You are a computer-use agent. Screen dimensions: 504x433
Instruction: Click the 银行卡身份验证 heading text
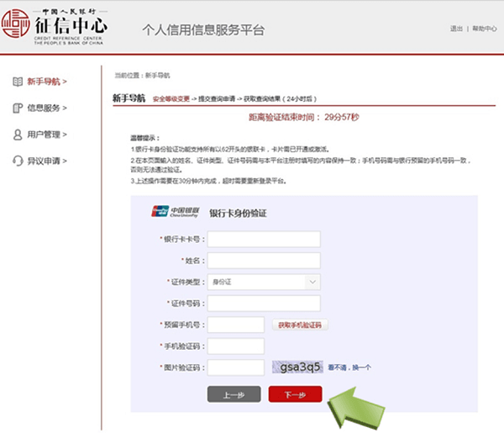click(x=239, y=213)
